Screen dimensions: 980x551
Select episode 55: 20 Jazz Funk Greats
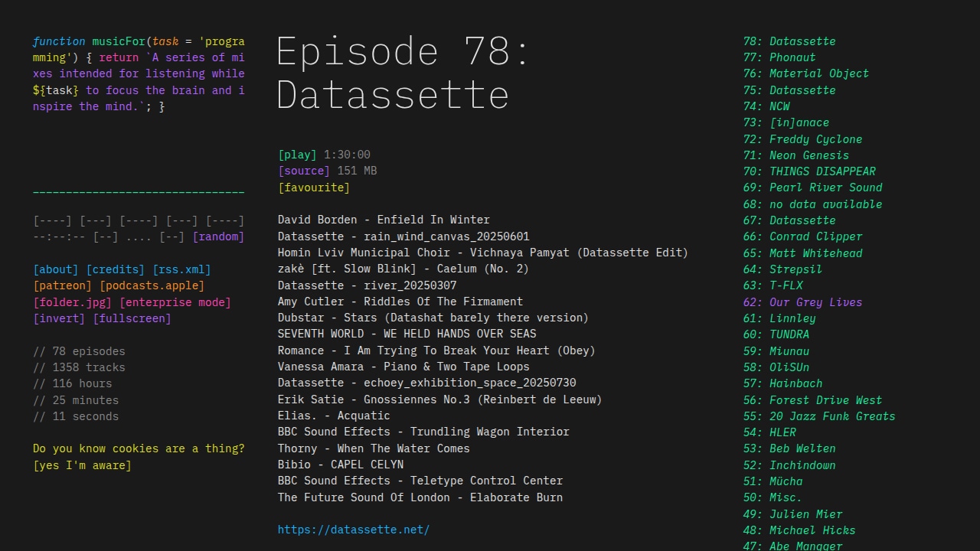click(x=819, y=416)
